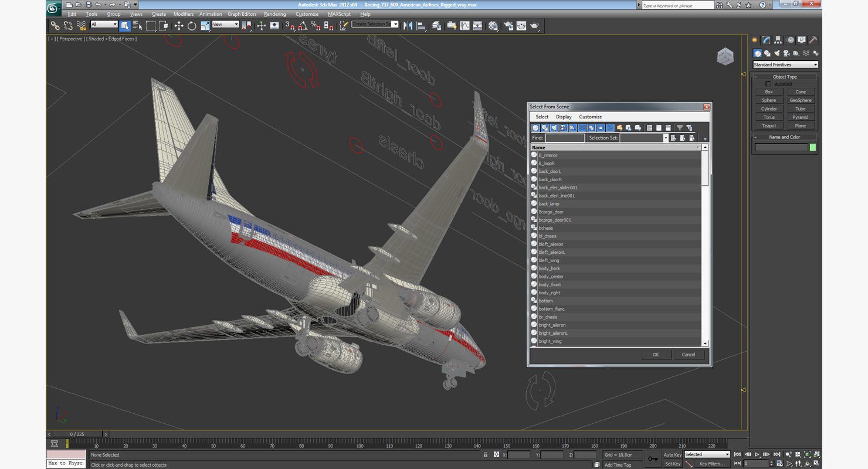Open the application menu logo button
868x469 pixels.
pos(53,8)
